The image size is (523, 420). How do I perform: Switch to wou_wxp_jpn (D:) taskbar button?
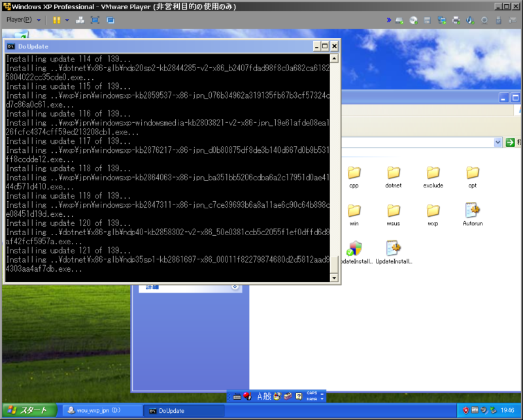click(x=103, y=411)
